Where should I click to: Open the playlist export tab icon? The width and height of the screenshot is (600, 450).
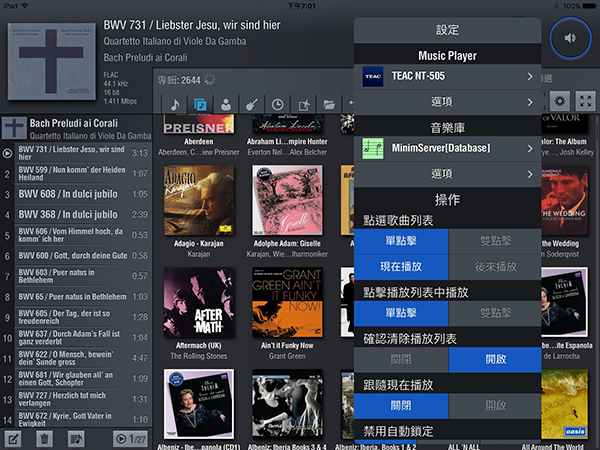(x=303, y=104)
